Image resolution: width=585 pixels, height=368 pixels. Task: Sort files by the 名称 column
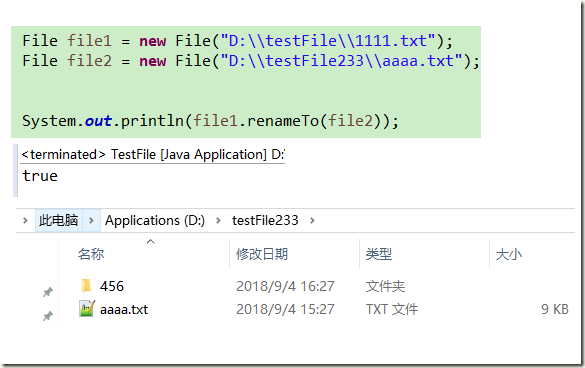coord(91,254)
